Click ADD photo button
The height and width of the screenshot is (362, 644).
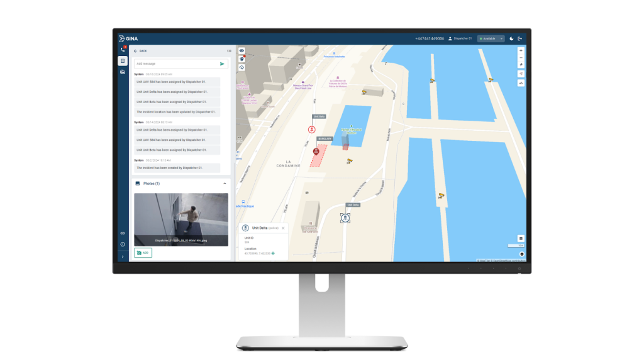[x=143, y=253]
